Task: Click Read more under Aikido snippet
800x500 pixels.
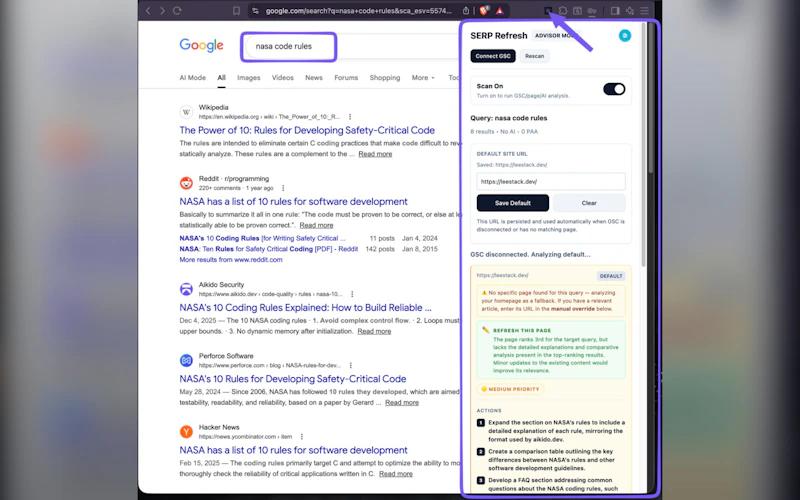Action: [x=374, y=332]
